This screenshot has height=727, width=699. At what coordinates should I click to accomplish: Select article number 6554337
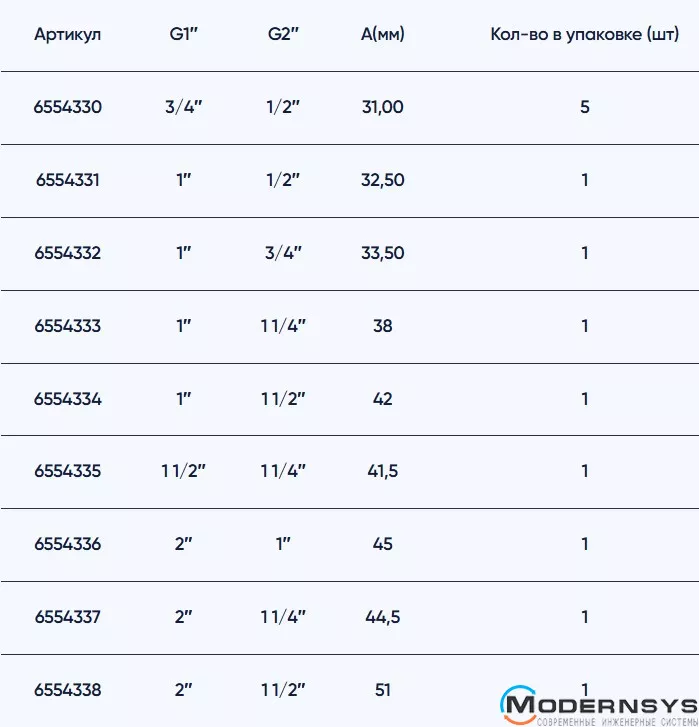click(68, 617)
